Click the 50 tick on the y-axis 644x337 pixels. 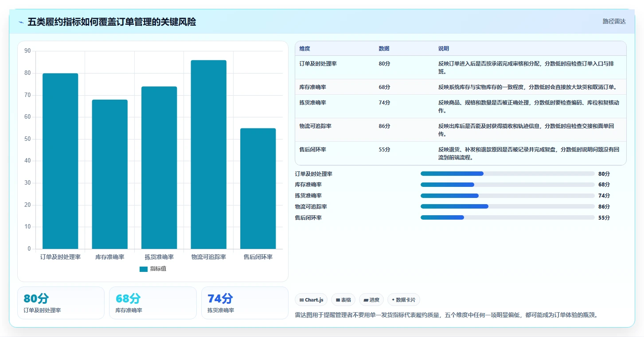click(27, 139)
